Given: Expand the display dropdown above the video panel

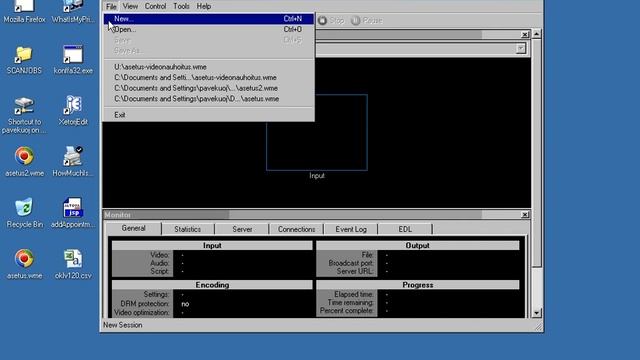Looking at the screenshot, I should coord(520,49).
